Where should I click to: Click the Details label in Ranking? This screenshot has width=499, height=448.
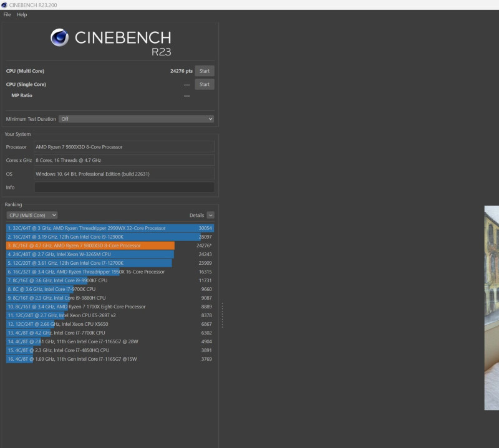tap(196, 215)
